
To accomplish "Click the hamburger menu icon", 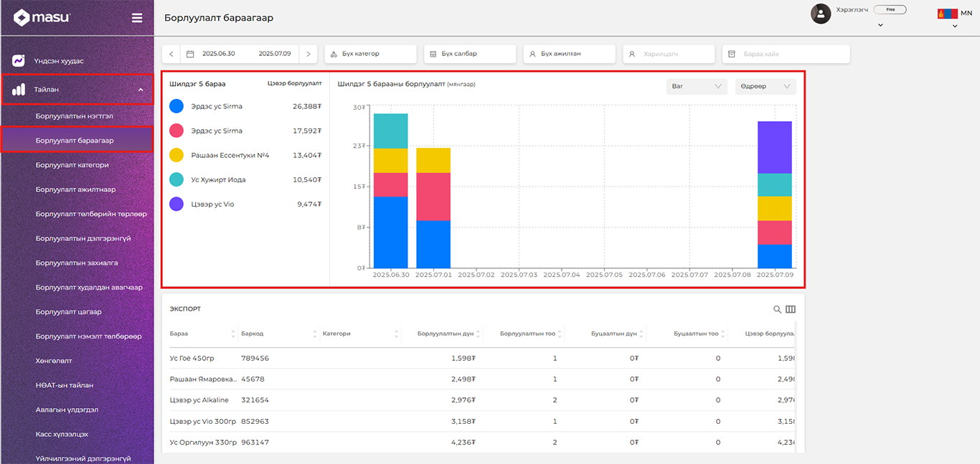I will coord(137,18).
